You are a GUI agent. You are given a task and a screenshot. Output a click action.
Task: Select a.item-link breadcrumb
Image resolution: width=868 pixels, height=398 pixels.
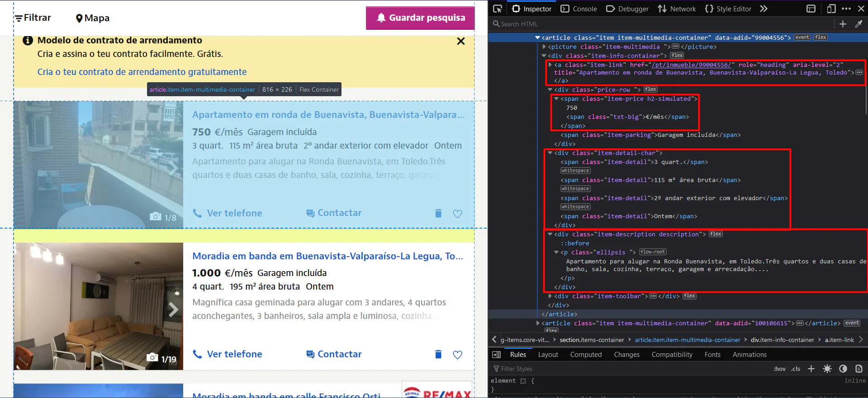(839, 340)
